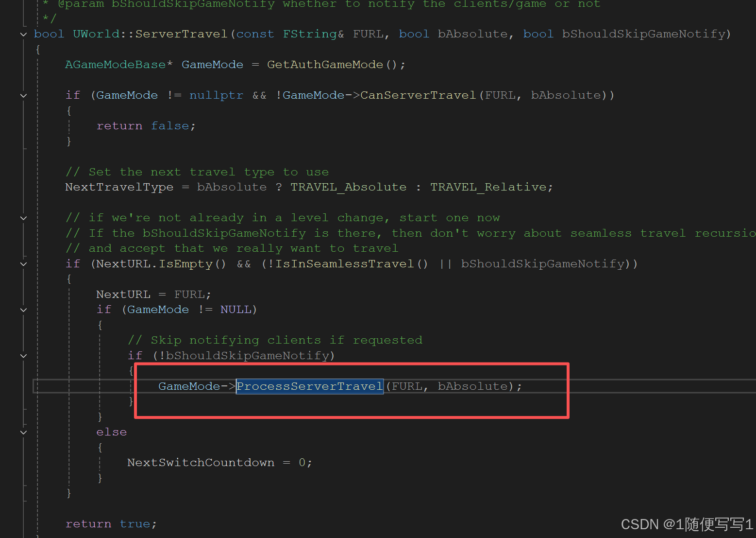Click the TRAVEL_Relative constant
The width and height of the screenshot is (756, 538).
[488, 187]
